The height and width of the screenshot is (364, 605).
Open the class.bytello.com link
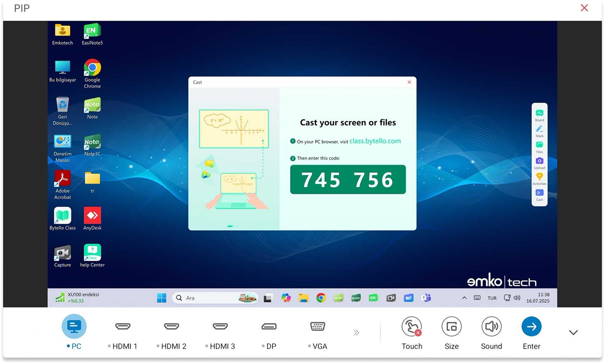(x=375, y=141)
